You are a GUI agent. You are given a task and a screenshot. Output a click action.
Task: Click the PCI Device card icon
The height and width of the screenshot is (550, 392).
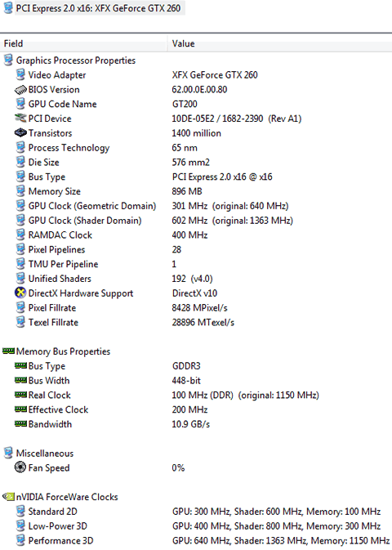click(x=20, y=118)
